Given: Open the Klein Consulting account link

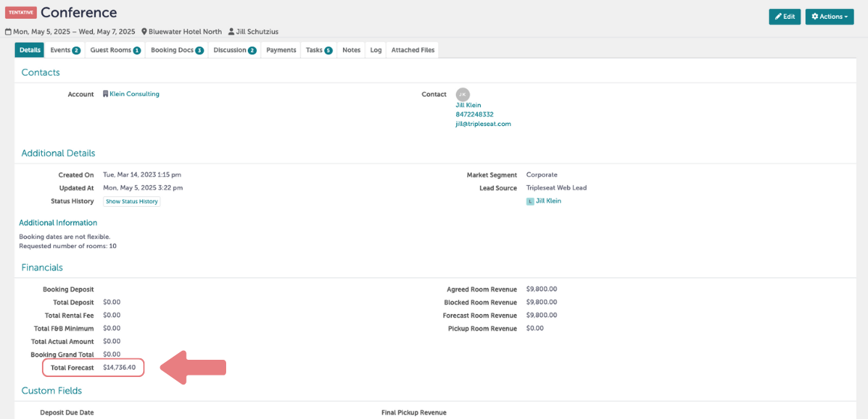Looking at the screenshot, I should pyautogui.click(x=135, y=94).
